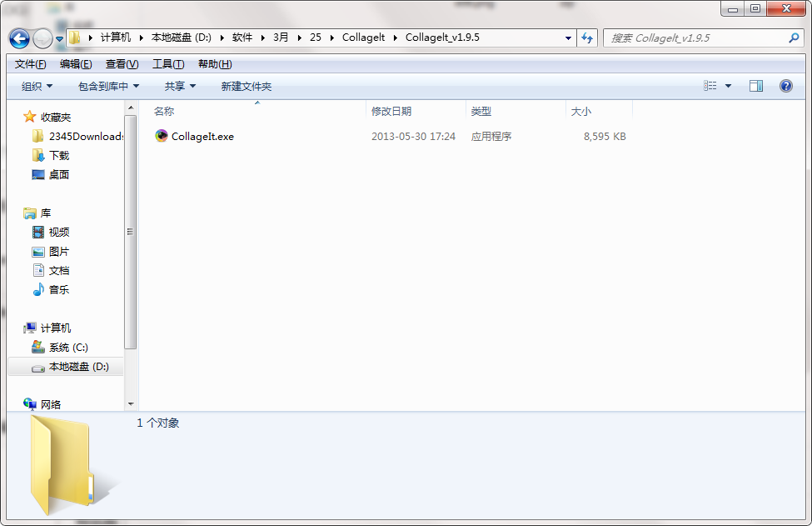Open the 查看(V) menu

pos(122,63)
